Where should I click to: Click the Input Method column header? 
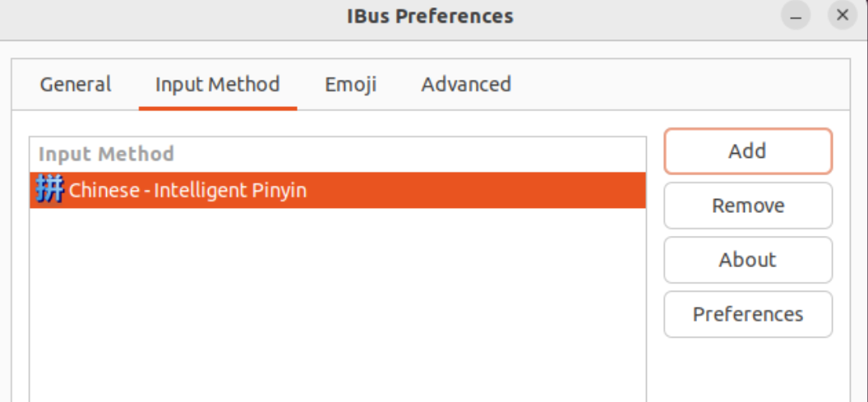point(106,155)
